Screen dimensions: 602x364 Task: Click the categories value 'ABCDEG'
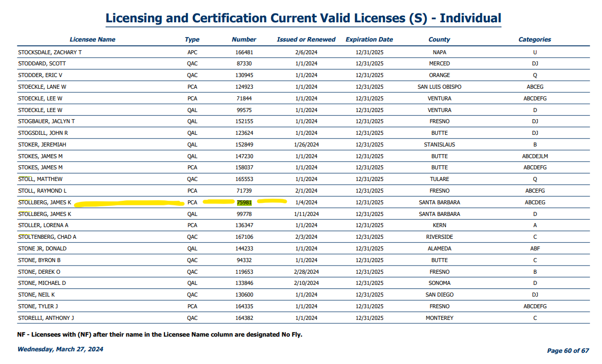535,202
